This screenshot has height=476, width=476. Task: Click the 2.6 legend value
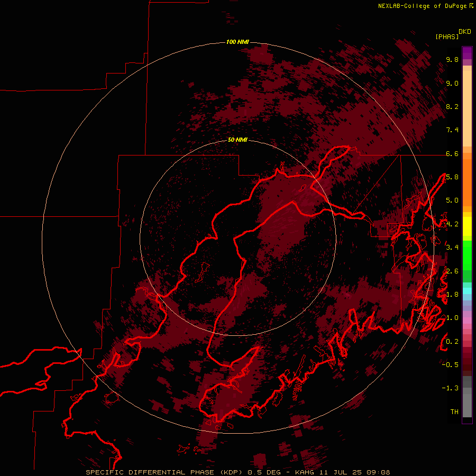pyautogui.click(x=452, y=271)
